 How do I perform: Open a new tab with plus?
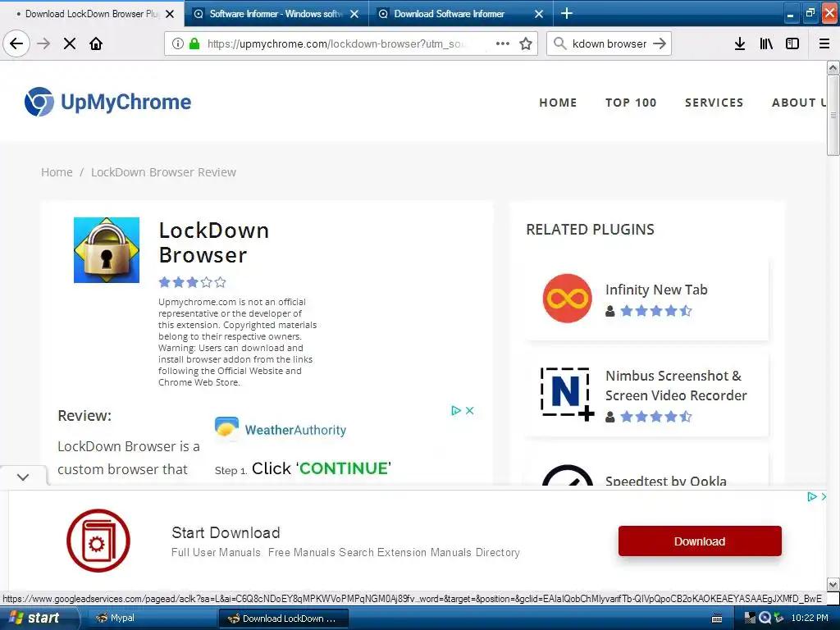(566, 13)
